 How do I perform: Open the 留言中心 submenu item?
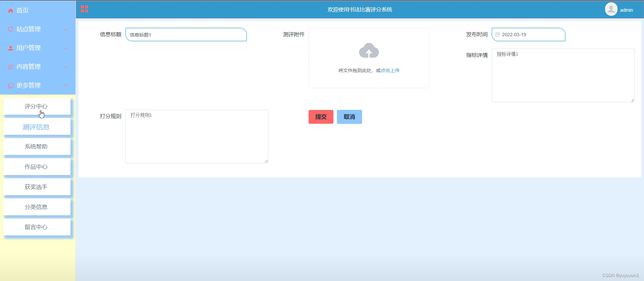[37, 227]
